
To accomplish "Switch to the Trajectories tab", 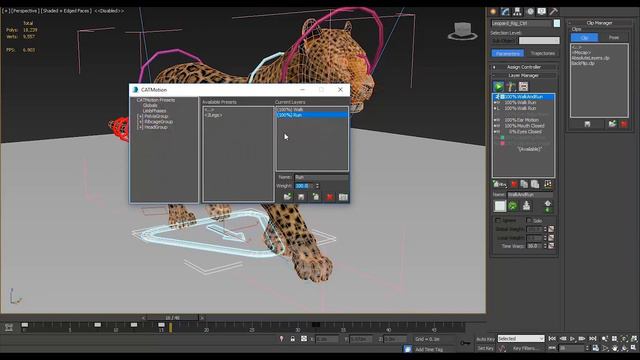I will pos(542,53).
